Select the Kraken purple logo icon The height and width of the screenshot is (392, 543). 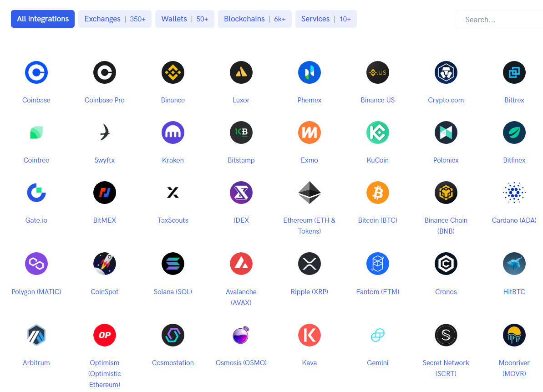[173, 132]
